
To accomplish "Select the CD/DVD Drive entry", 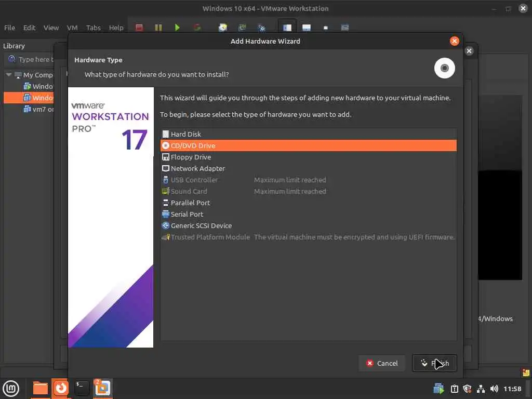I will pos(308,145).
